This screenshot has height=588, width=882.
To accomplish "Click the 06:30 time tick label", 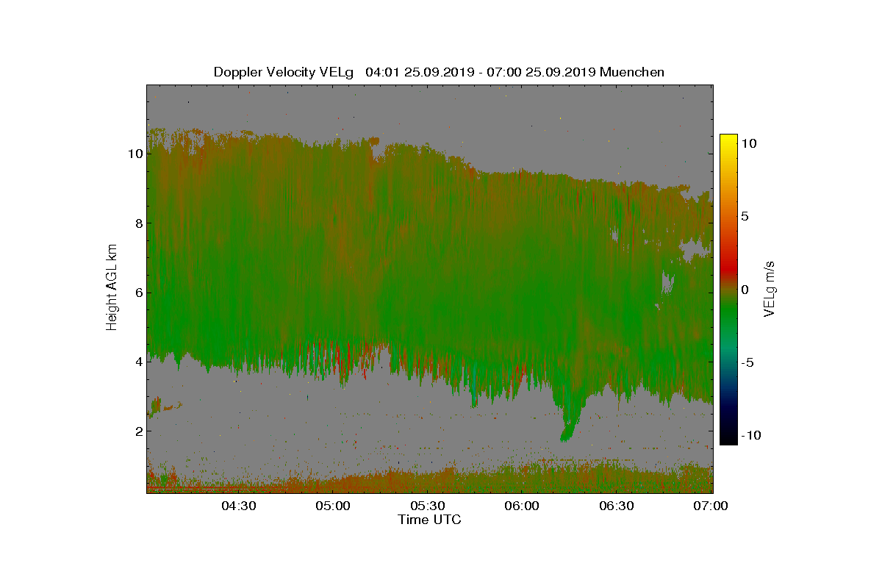I will tap(617, 506).
